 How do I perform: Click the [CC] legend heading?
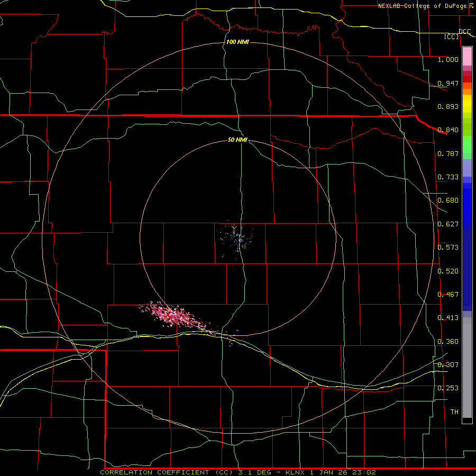coord(452,36)
